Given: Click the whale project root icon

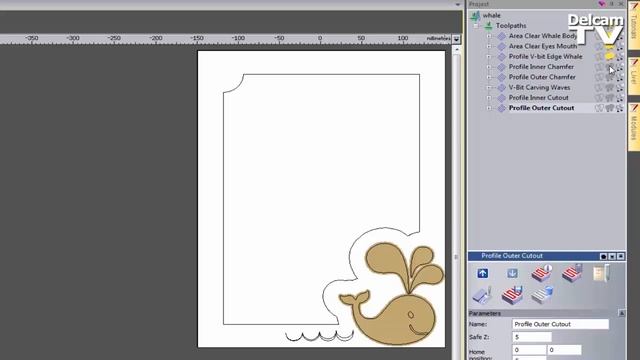Looking at the screenshot, I should [475, 16].
